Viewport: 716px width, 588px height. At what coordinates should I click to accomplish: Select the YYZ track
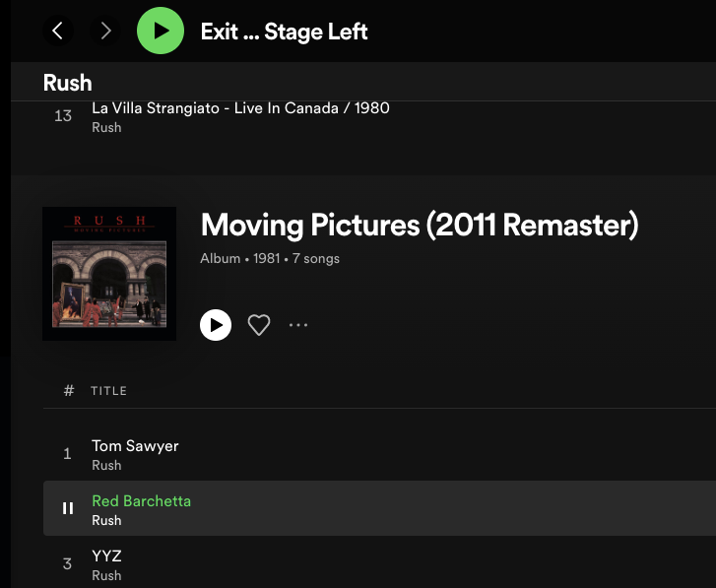click(379, 563)
